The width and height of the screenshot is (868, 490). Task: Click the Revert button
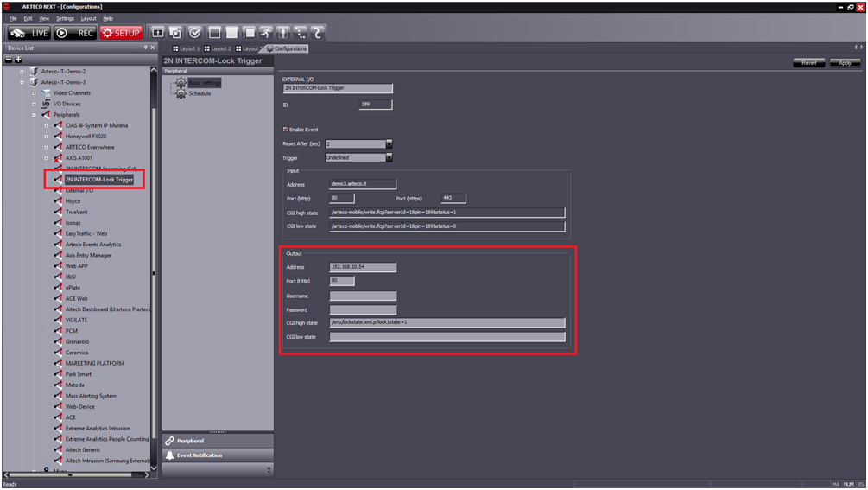click(x=808, y=63)
